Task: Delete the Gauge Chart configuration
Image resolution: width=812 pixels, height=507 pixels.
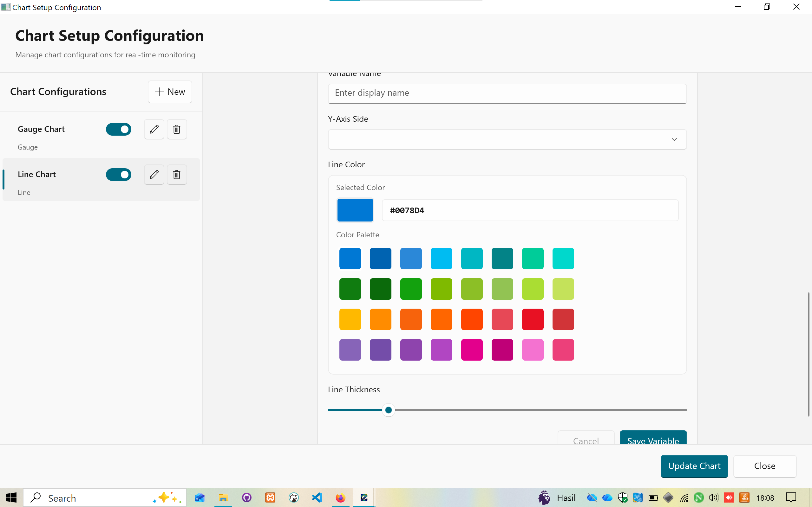Action: [177, 129]
